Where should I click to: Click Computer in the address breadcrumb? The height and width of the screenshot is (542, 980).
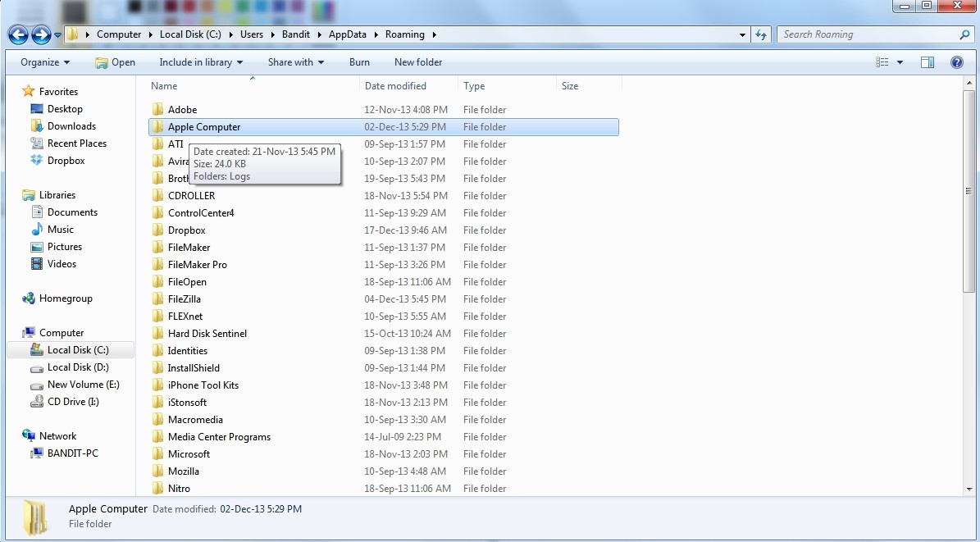tap(119, 34)
